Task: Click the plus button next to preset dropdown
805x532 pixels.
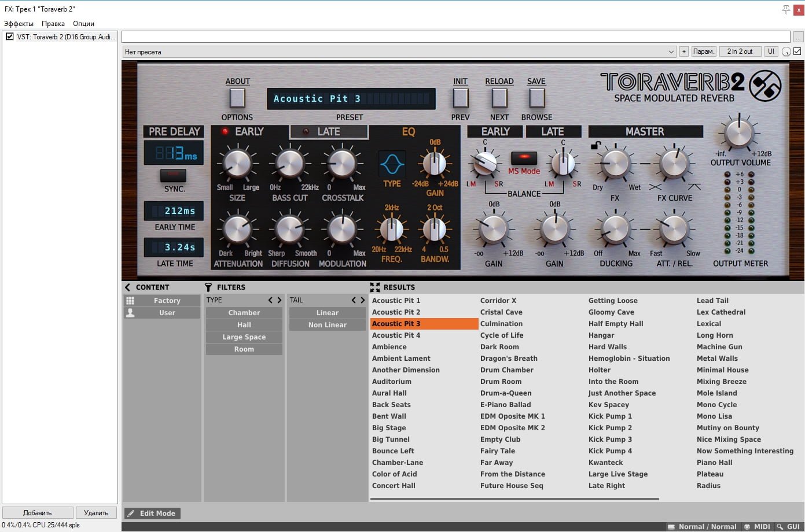Action: pyautogui.click(x=683, y=51)
